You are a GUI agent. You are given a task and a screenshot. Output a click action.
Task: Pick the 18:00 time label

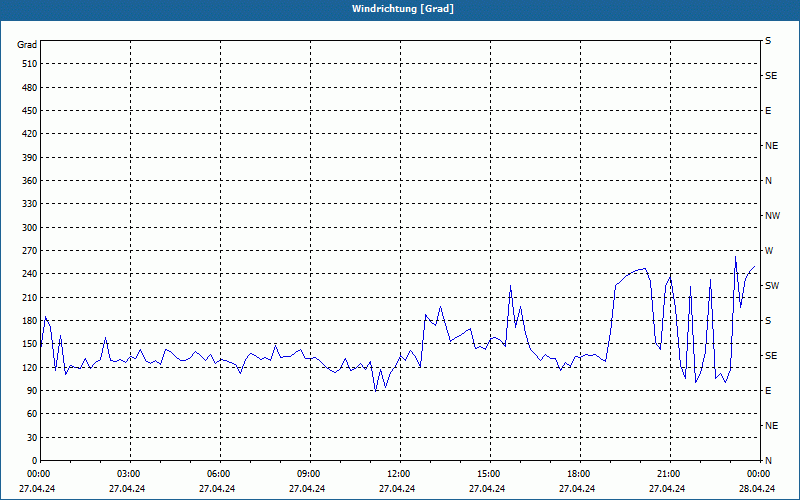[x=579, y=474]
